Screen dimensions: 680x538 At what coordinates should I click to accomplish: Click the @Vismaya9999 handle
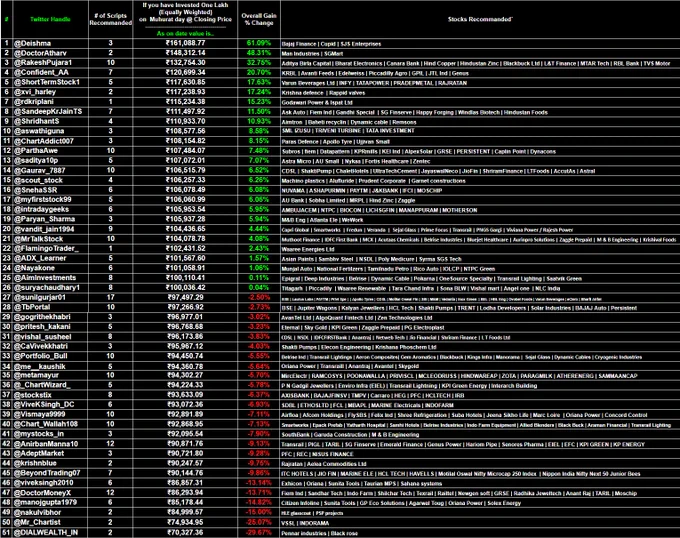(x=50, y=414)
